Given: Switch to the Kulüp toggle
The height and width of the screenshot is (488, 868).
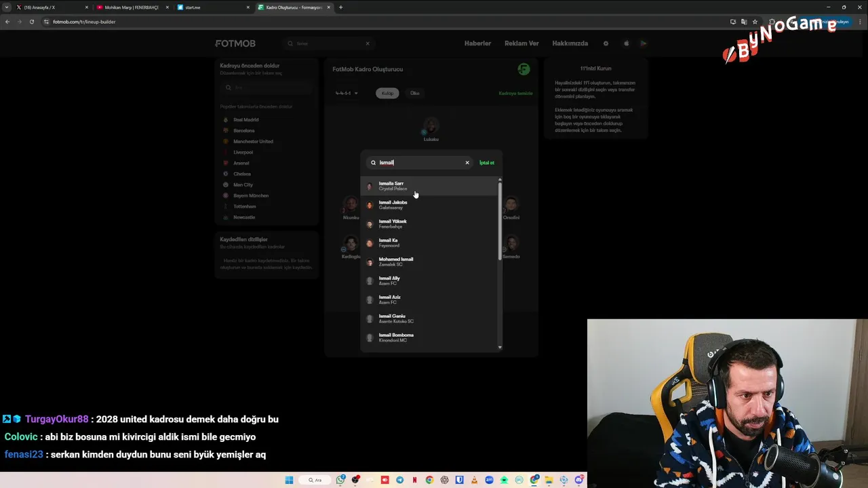Looking at the screenshot, I should [387, 93].
